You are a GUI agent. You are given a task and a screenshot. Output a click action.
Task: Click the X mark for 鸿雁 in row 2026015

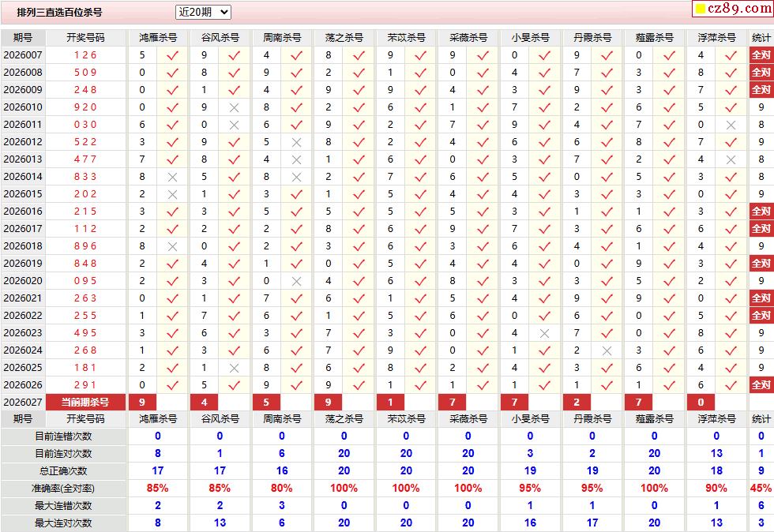(x=172, y=194)
